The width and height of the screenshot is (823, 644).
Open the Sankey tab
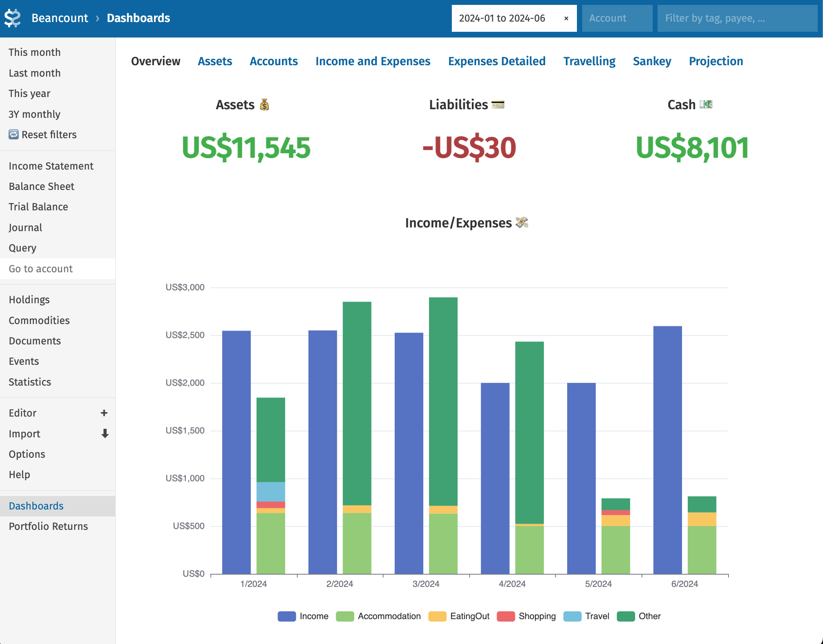[x=652, y=61]
